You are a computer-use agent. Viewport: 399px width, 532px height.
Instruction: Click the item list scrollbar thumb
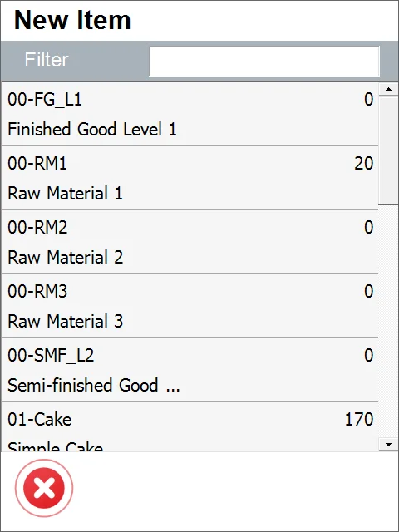[388, 150]
